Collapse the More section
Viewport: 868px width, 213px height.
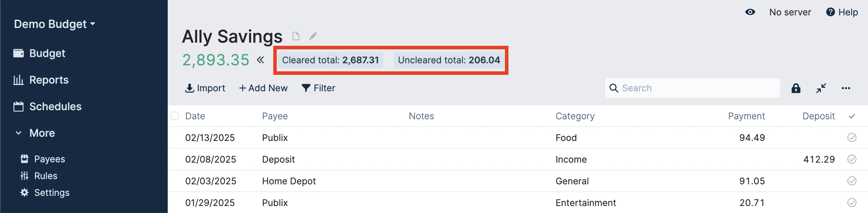pyautogui.click(x=19, y=133)
